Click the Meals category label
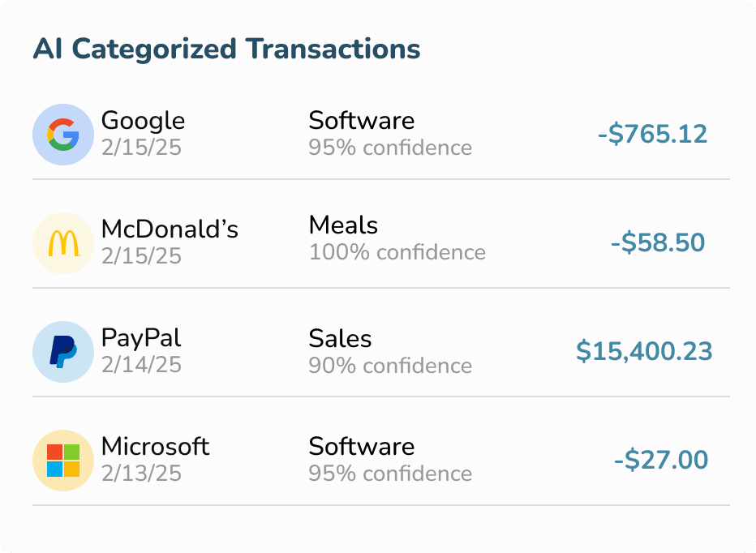 pos(343,225)
